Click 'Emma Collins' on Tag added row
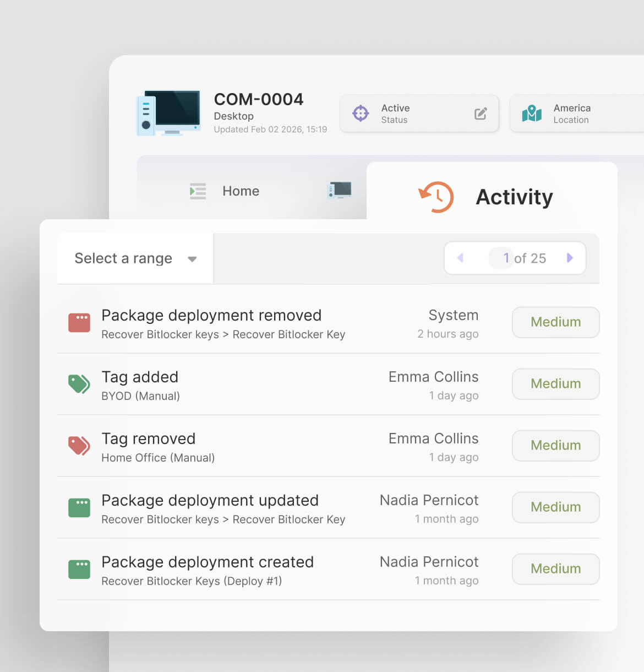 tap(434, 377)
